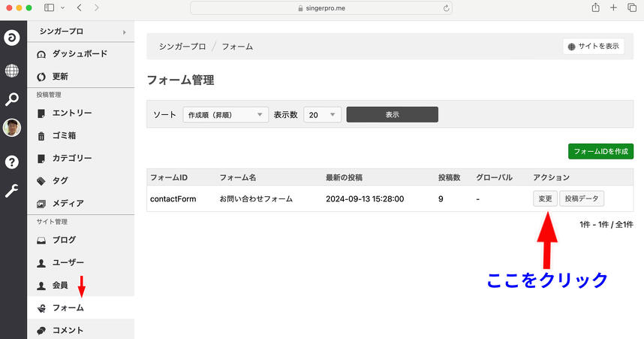Click the 投稿データ button
This screenshot has width=644, height=339.
click(x=582, y=198)
